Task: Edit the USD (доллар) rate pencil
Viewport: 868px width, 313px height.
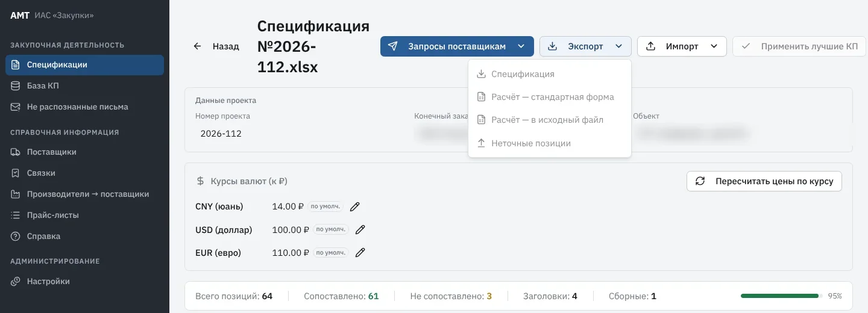Action: pyautogui.click(x=360, y=229)
